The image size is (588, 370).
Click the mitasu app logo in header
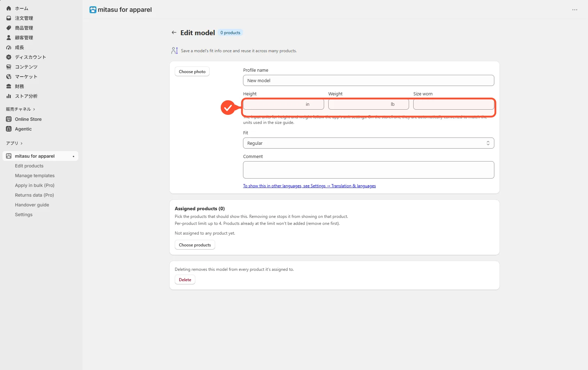pyautogui.click(x=93, y=10)
